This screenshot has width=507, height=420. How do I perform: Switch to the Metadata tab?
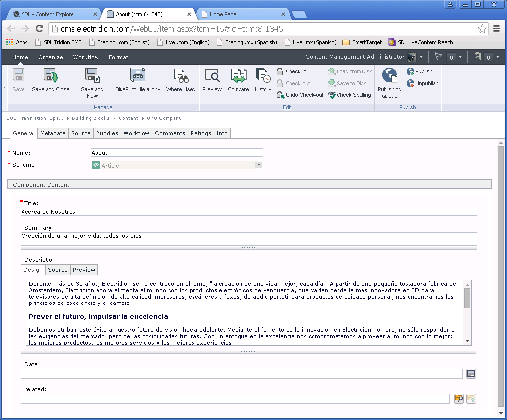[x=53, y=133]
